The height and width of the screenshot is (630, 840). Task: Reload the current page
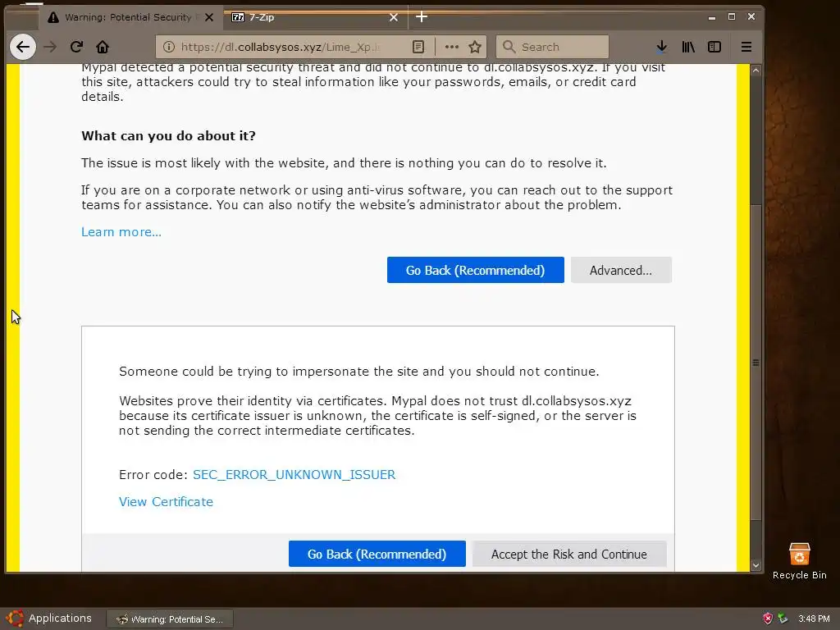coord(76,47)
